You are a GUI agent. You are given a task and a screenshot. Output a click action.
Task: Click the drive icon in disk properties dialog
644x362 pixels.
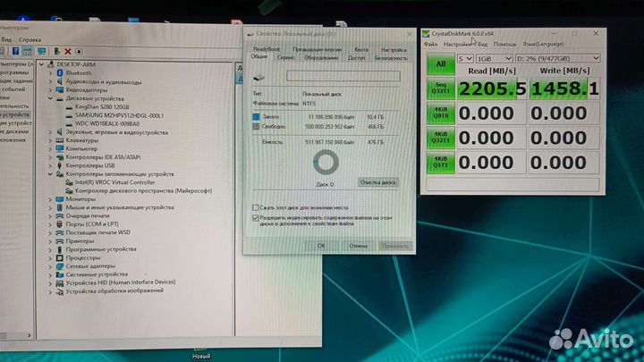(258, 77)
